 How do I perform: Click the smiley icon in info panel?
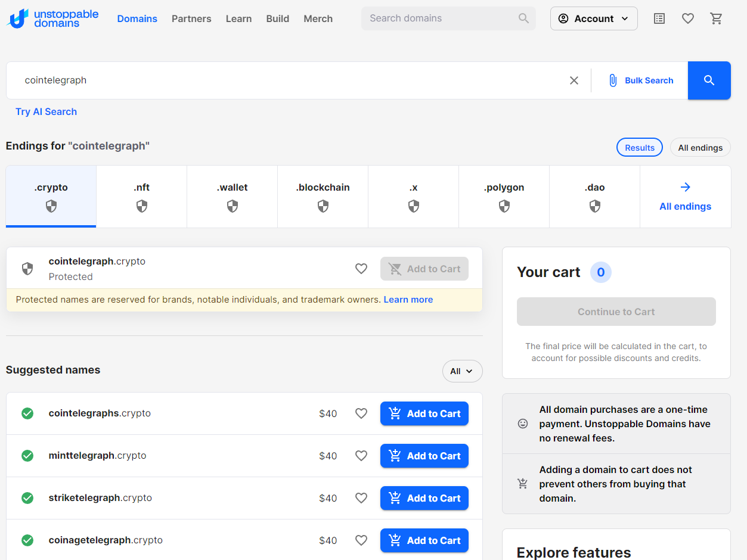coord(523,424)
